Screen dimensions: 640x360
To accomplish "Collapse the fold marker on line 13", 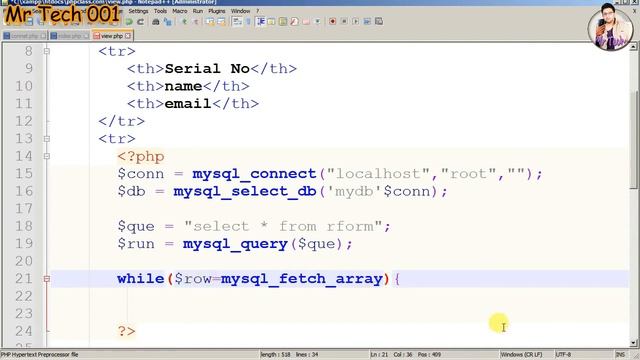I will click(47, 139).
